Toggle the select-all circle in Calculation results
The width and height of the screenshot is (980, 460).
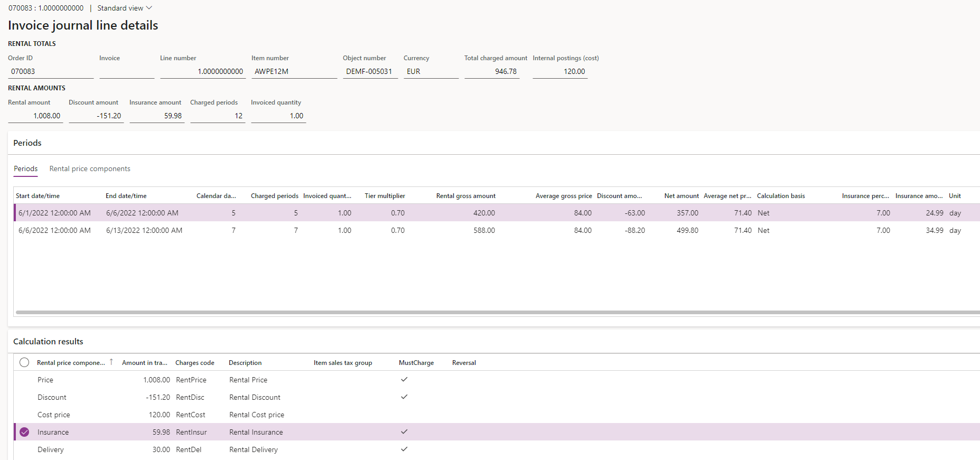(x=24, y=362)
